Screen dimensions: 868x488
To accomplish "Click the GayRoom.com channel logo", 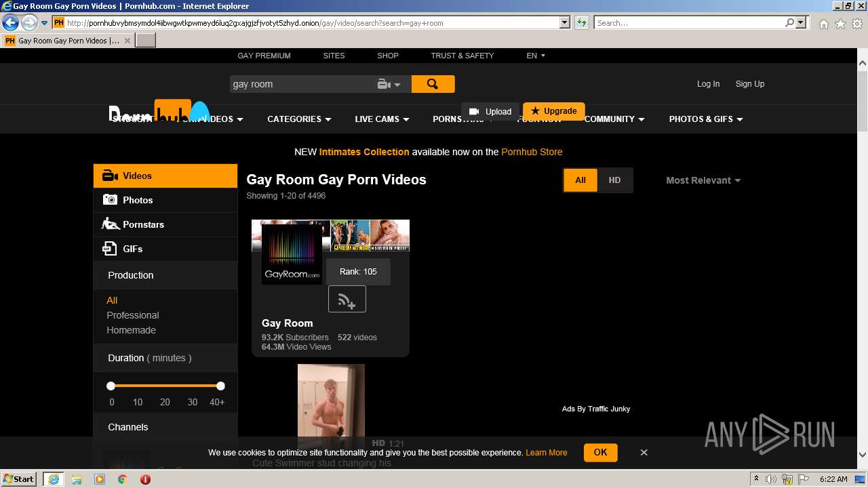I will point(292,253).
